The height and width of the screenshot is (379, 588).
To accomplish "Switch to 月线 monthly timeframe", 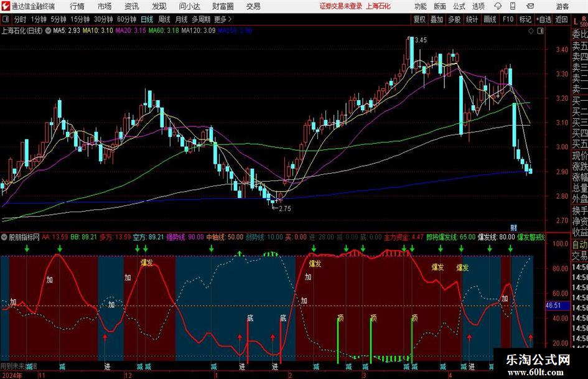I will 182,19.
